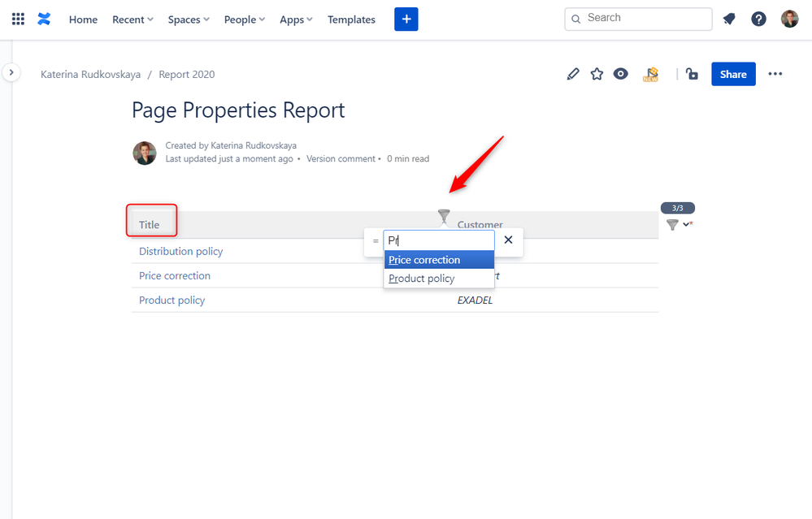Star this page as favorite
812x519 pixels.
(597, 74)
